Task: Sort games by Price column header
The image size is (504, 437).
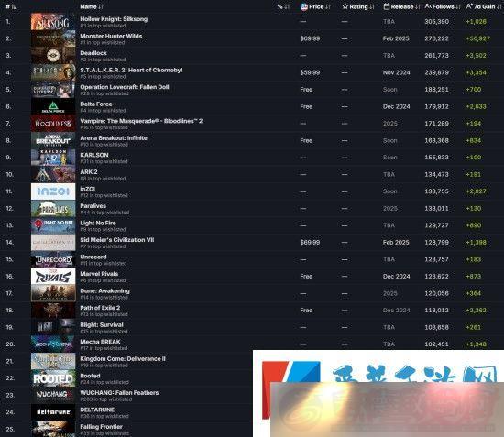Action: point(315,6)
